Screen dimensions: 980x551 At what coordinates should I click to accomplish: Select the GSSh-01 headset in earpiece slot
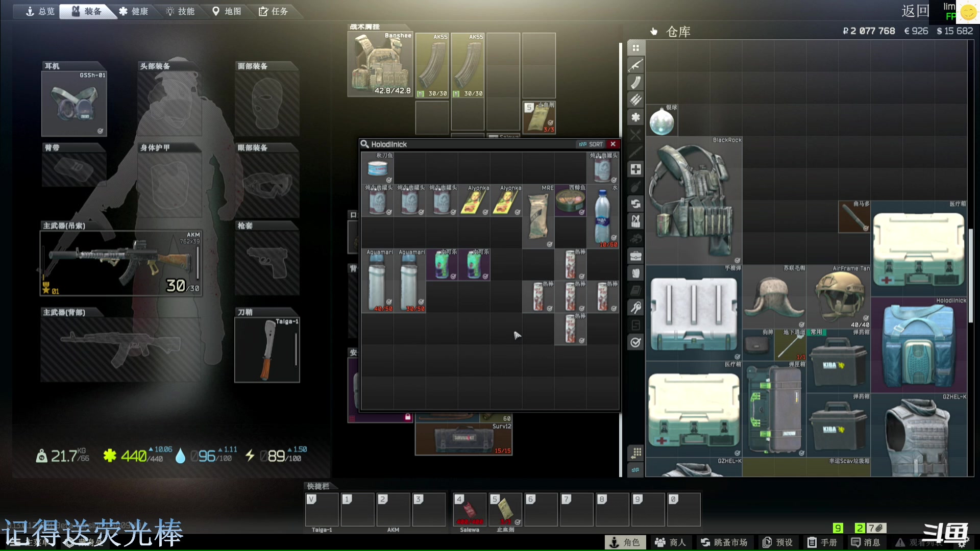coord(74,104)
